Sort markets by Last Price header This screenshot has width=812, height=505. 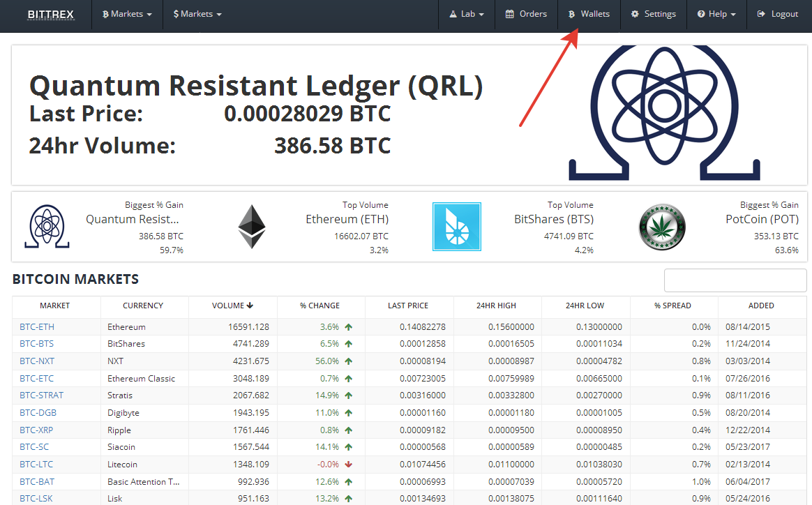coord(408,306)
